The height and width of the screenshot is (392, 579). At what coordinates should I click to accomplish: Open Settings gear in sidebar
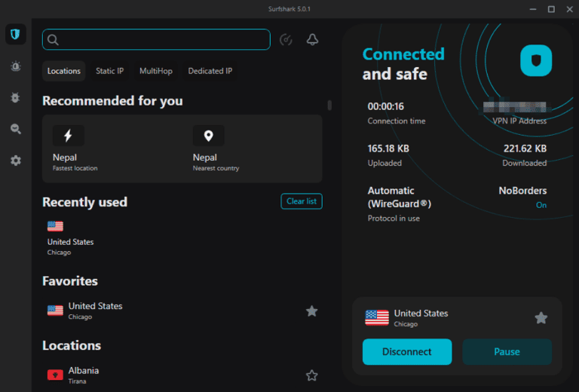[x=15, y=161]
